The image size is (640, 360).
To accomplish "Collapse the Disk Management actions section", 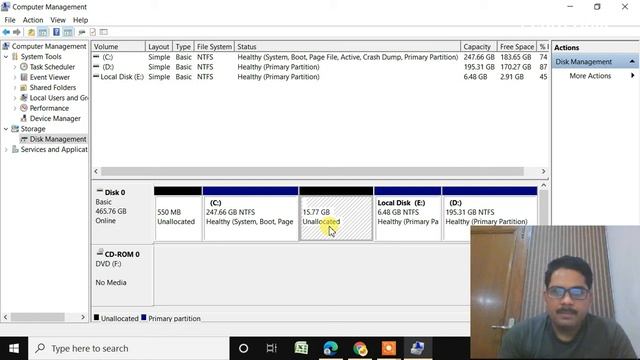I will click(632, 61).
